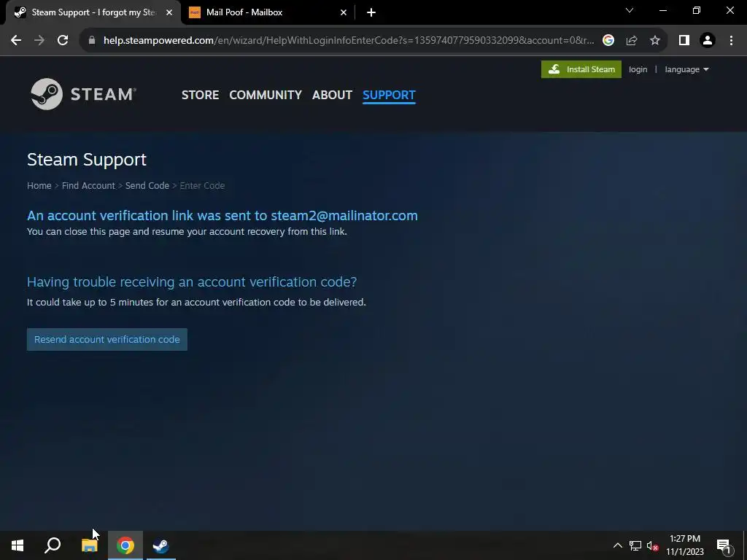Open tab search chevron in title bar
Viewport: 747px width, 560px height.
coord(630,10)
